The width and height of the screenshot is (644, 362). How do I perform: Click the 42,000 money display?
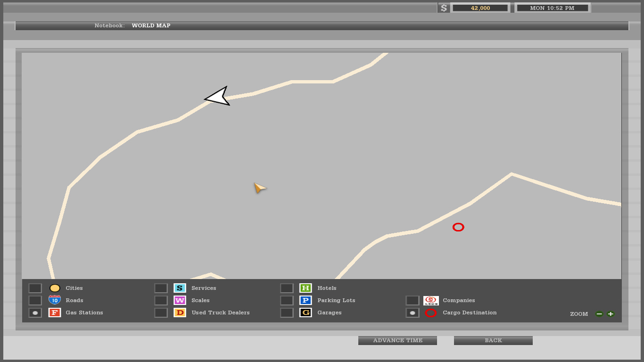point(480,8)
